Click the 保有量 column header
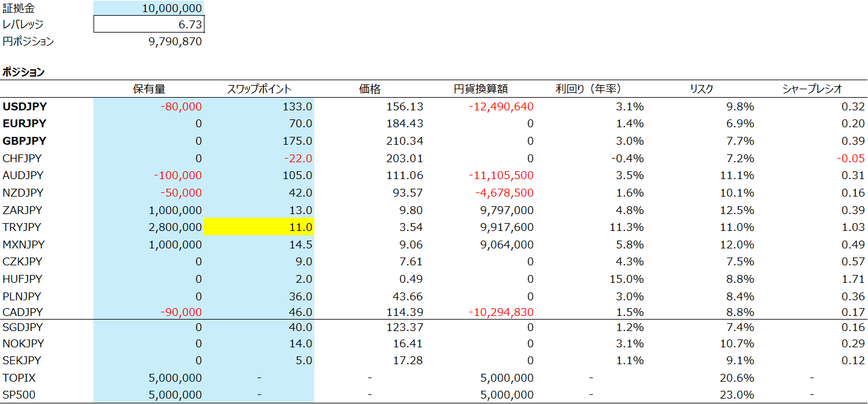This screenshot has height=404, width=868. [x=149, y=89]
